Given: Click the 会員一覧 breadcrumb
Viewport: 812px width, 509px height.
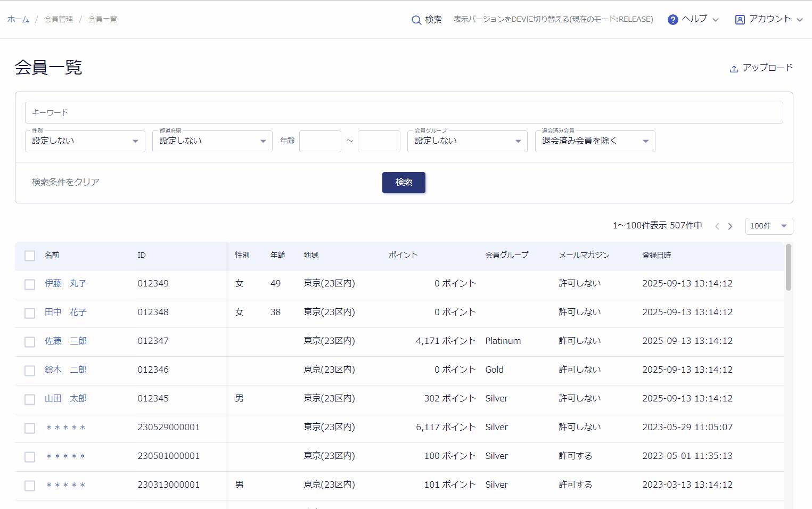Looking at the screenshot, I should coord(103,19).
